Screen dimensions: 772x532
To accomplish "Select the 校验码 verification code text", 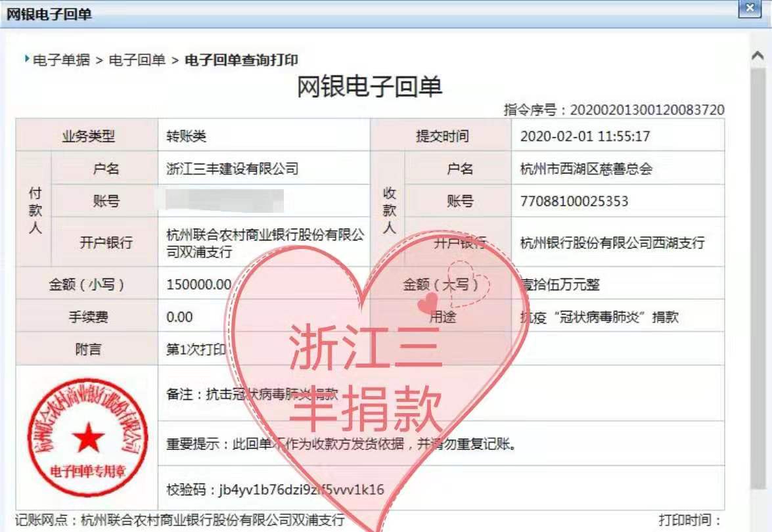I will (275, 489).
